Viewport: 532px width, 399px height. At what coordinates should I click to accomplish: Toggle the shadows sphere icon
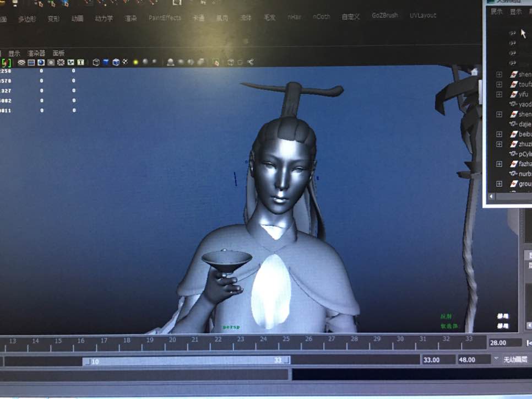(145, 62)
